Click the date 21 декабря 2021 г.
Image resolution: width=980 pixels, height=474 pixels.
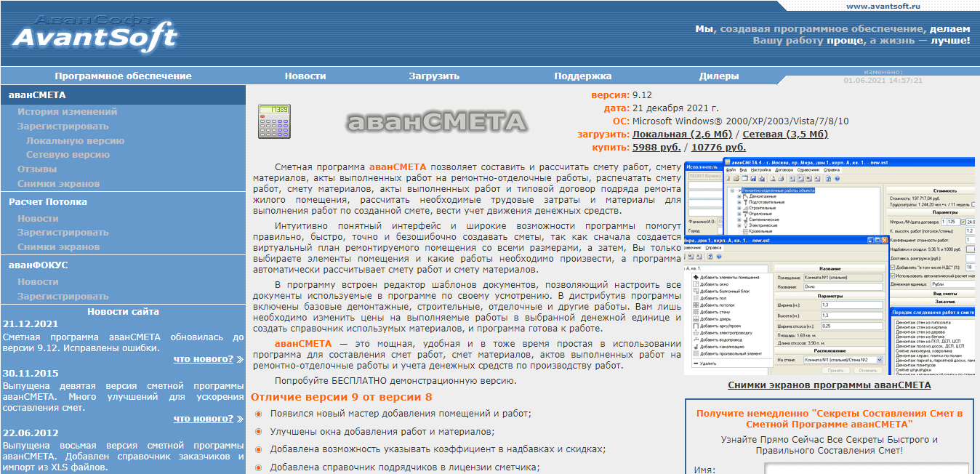tap(675, 108)
